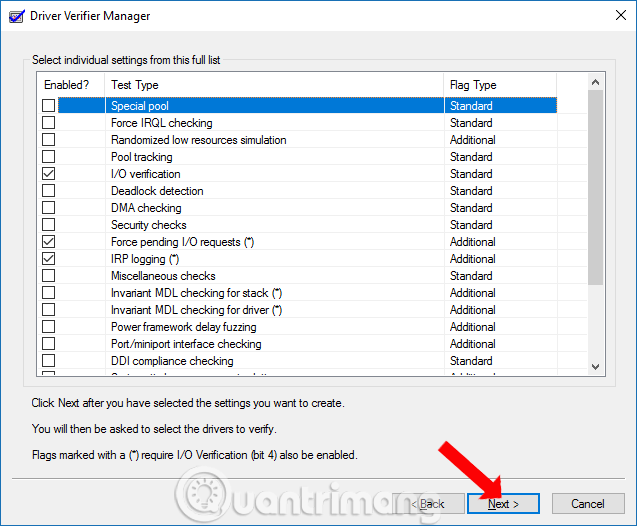Tick the DMA checking checkbox
This screenshot has width=637, height=526.
click(x=48, y=208)
